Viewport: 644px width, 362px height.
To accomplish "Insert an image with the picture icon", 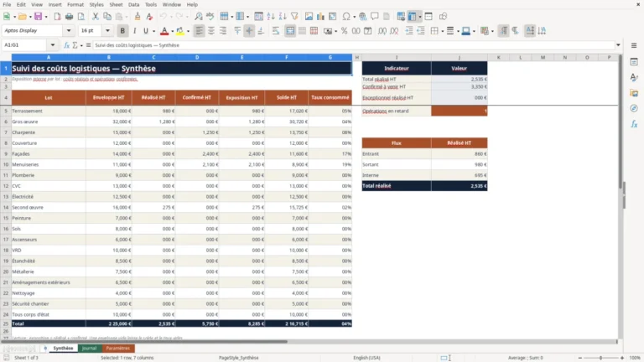I will (x=309, y=17).
